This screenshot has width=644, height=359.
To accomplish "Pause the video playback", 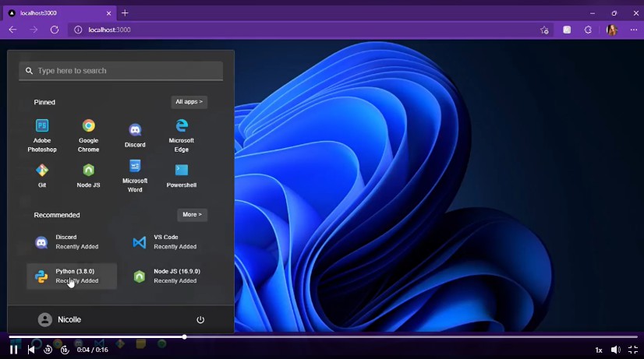I will point(13,350).
